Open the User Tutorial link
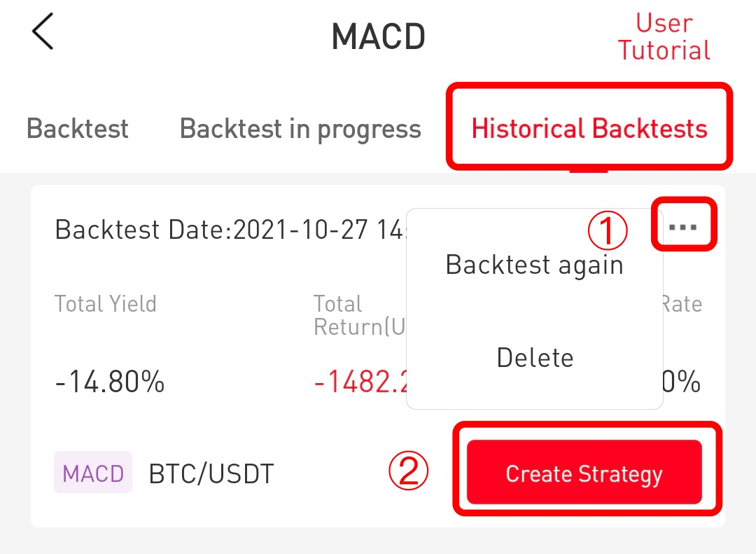This screenshot has width=756, height=554. click(664, 37)
